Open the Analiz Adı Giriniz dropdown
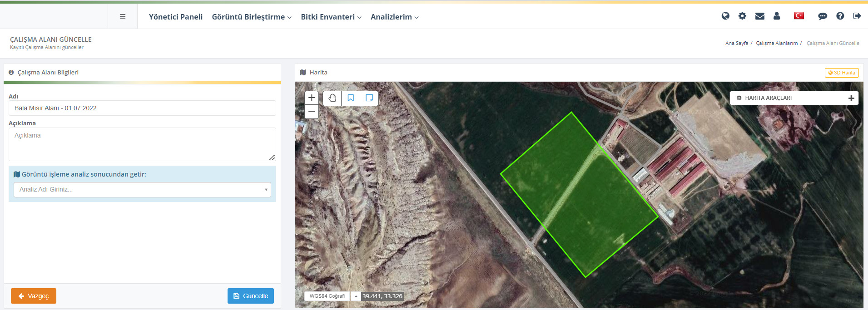The image size is (868, 310). pos(142,190)
